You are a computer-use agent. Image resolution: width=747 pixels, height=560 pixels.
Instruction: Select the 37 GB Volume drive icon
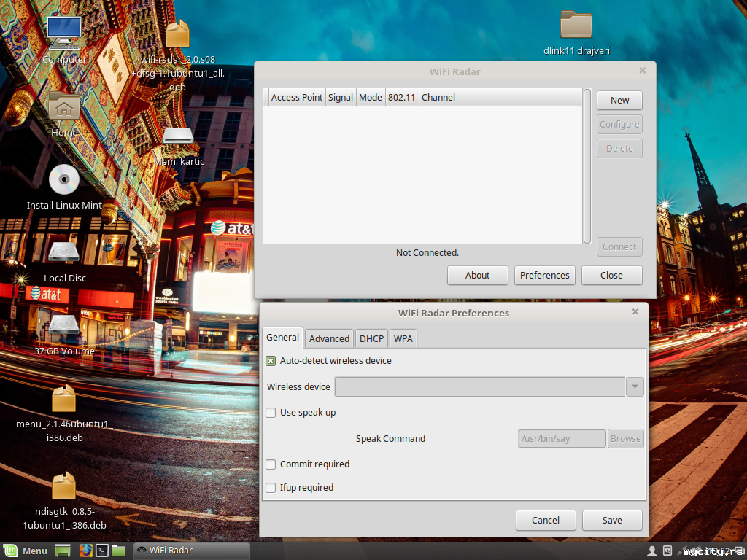pyautogui.click(x=64, y=326)
